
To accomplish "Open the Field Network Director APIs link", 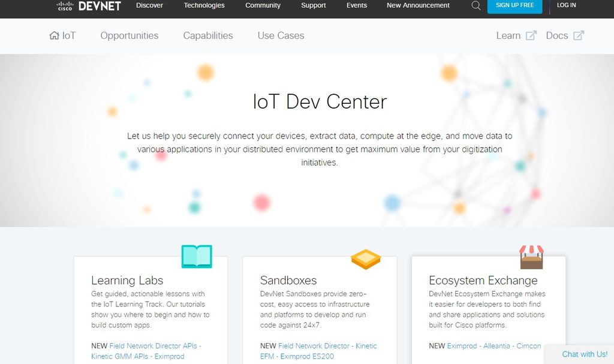I will tap(153, 346).
